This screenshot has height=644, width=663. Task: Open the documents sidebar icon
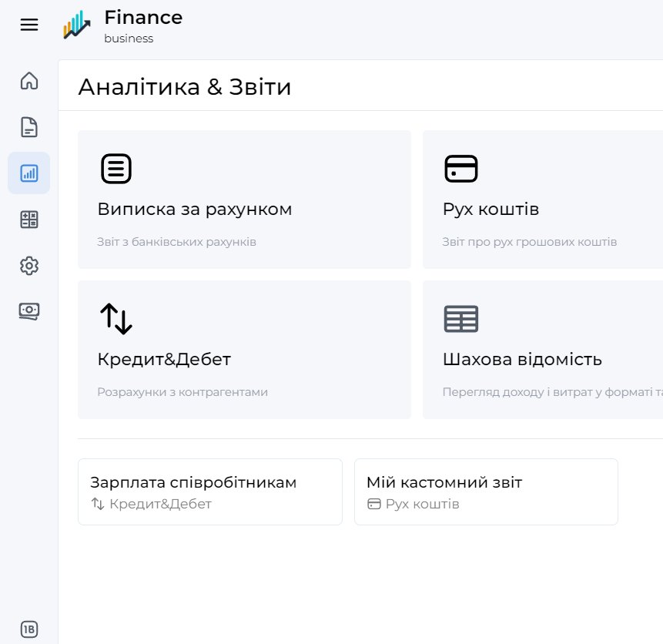click(x=29, y=127)
